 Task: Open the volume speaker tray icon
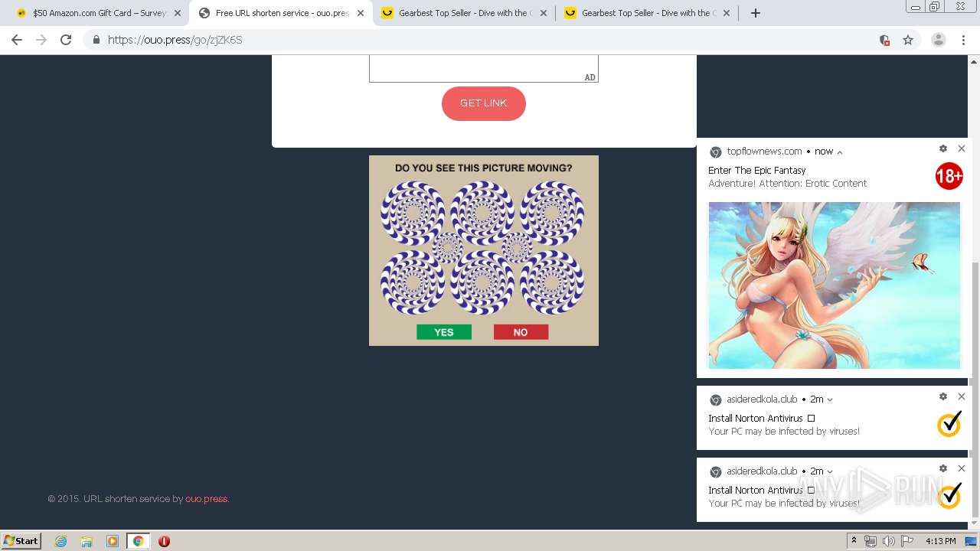click(889, 541)
